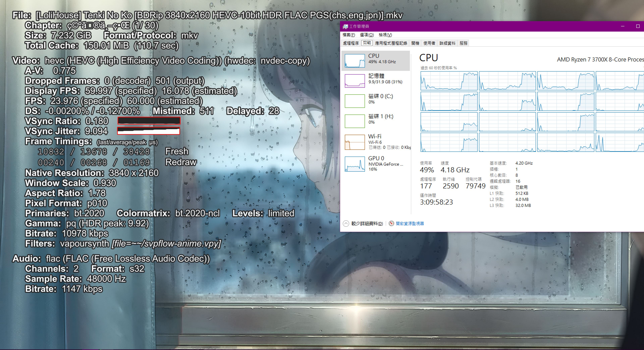Click the AMD Ryzen 7 3700X processor name
The height and width of the screenshot is (350, 644).
click(x=601, y=60)
